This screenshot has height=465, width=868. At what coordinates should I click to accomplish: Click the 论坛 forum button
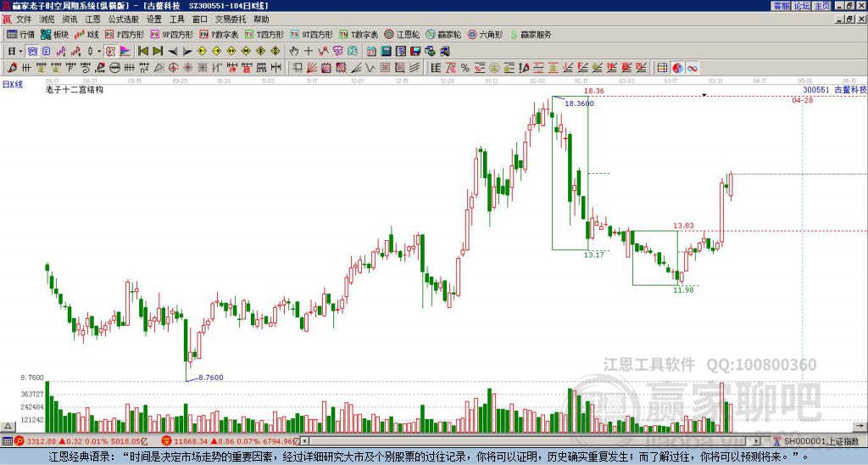click(801, 6)
